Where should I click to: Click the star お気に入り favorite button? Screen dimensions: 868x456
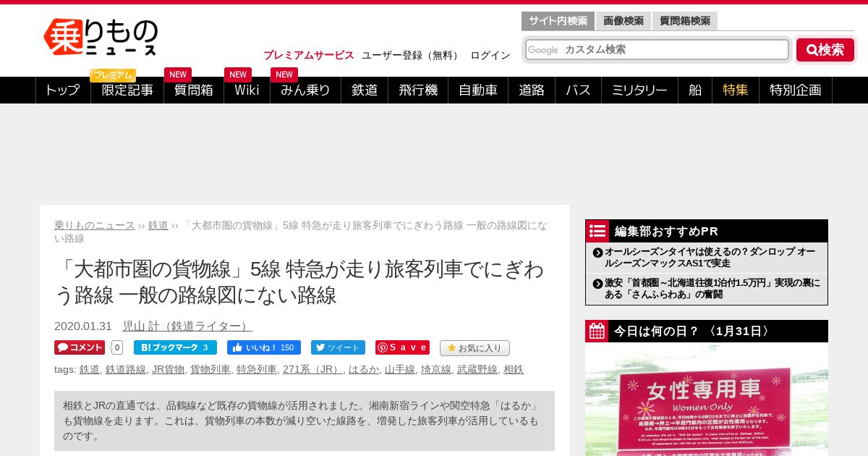(x=475, y=348)
